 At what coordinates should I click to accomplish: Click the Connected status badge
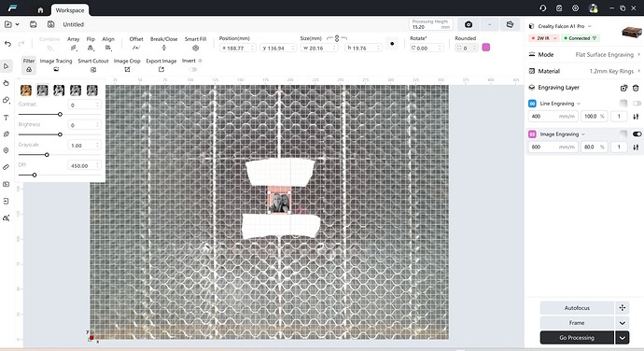(581, 38)
